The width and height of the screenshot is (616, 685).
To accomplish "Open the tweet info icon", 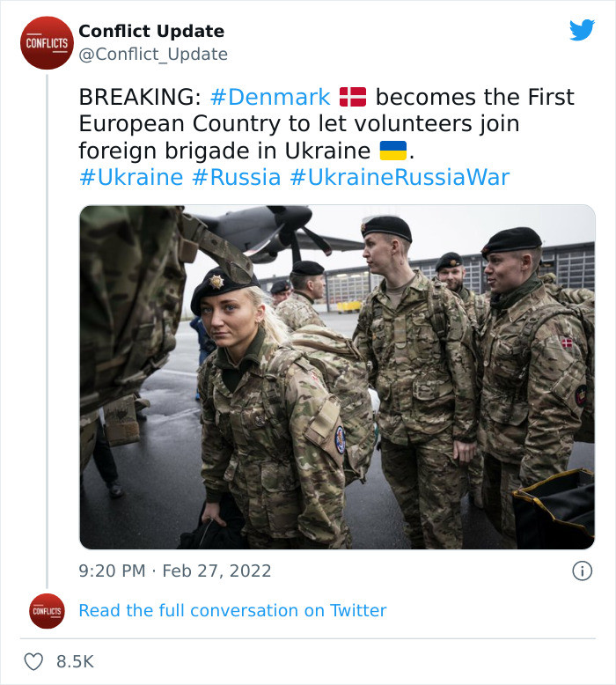I will pyautogui.click(x=582, y=571).
